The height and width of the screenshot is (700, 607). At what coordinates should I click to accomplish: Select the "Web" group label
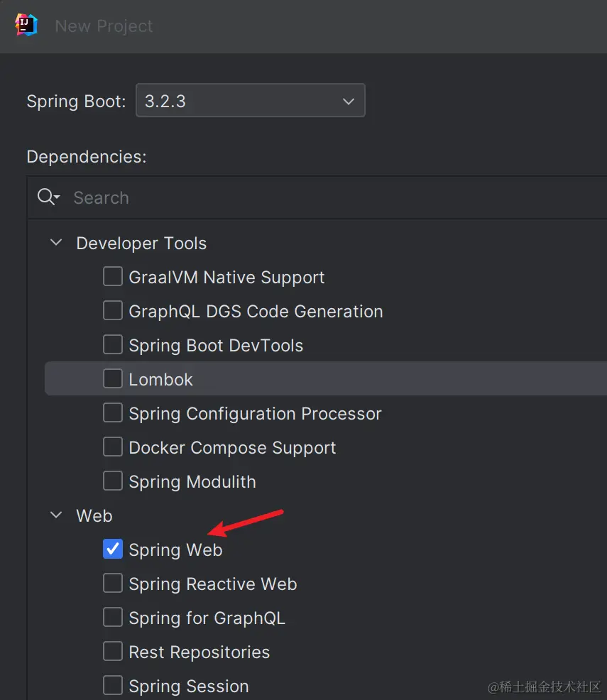pos(94,515)
